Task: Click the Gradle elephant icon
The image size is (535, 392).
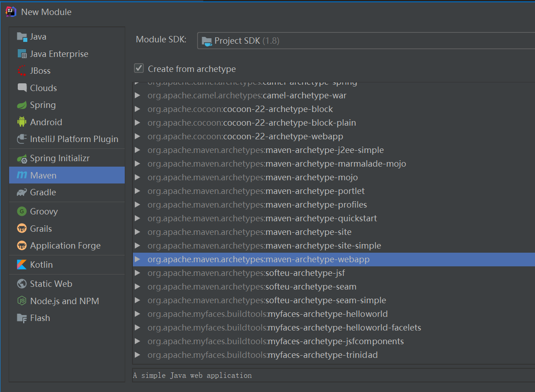Action: click(x=22, y=193)
